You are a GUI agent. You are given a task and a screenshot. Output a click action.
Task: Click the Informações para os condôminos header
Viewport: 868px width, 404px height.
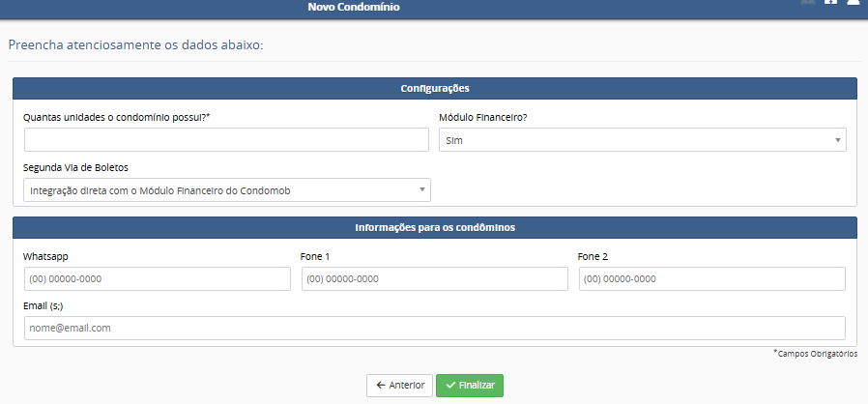435,228
